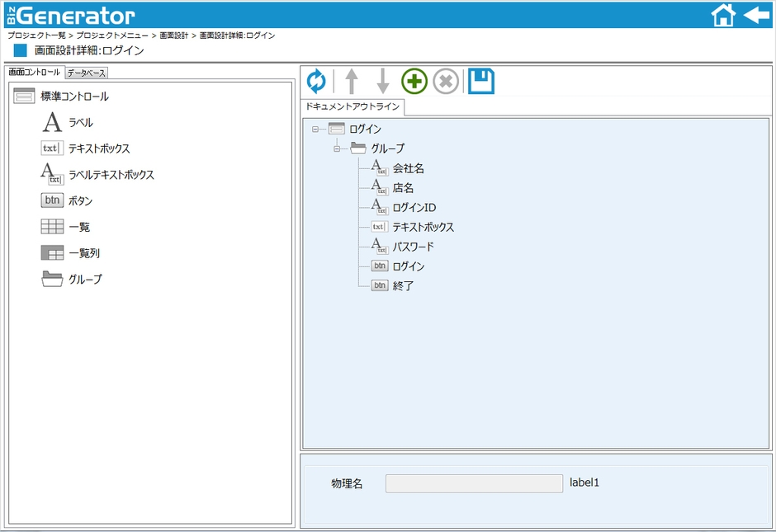Select the ボタン control icon
776x532 pixels.
click(52, 200)
